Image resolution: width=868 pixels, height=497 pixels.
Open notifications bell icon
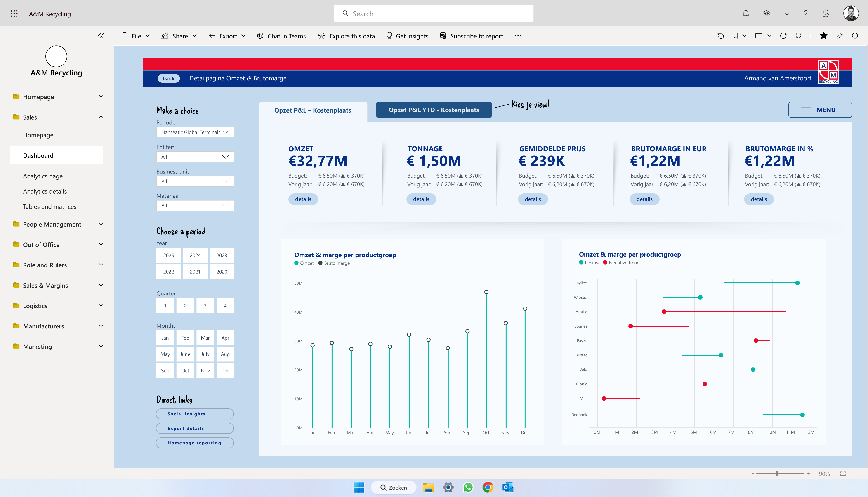pos(746,13)
